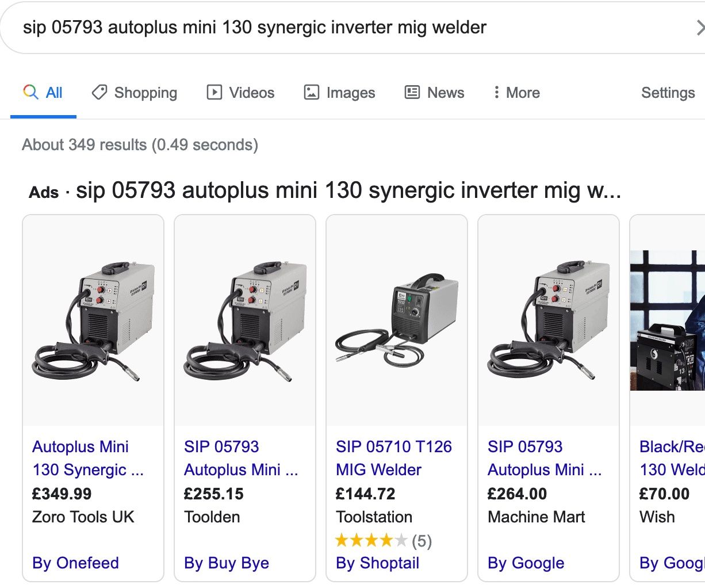Click the Machine Mart welder product image
705x588 pixels.
(x=549, y=320)
